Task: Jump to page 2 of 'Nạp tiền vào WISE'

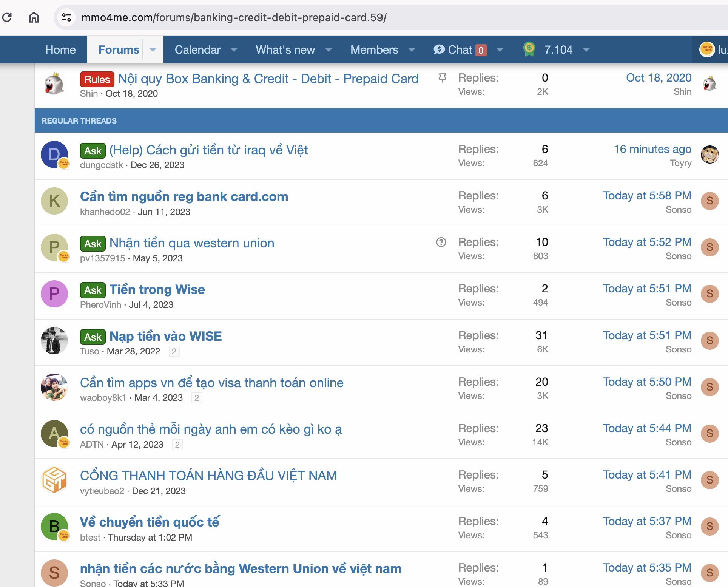Action: 174,351
